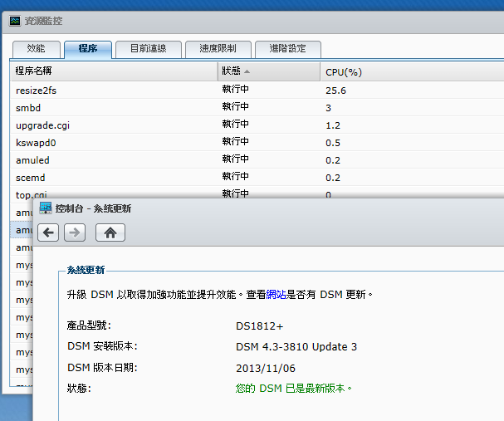Go forward in Control Panel

[75, 233]
